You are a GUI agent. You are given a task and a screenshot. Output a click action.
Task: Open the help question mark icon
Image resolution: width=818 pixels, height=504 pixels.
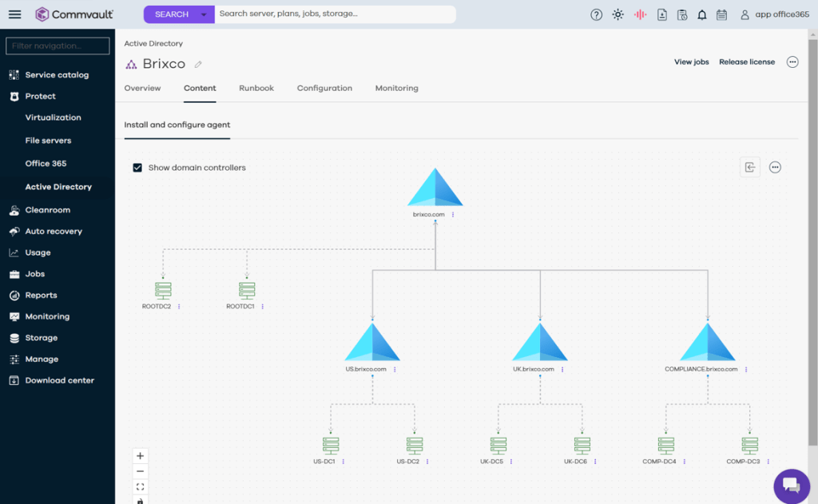(x=596, y=14)
